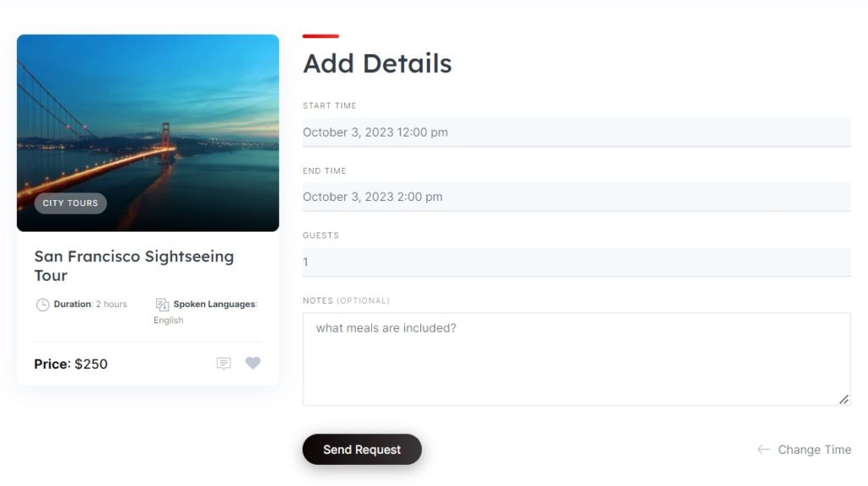Click inside the Notes text area
Screen dimensions: 868x486
[x=576, y=359]
